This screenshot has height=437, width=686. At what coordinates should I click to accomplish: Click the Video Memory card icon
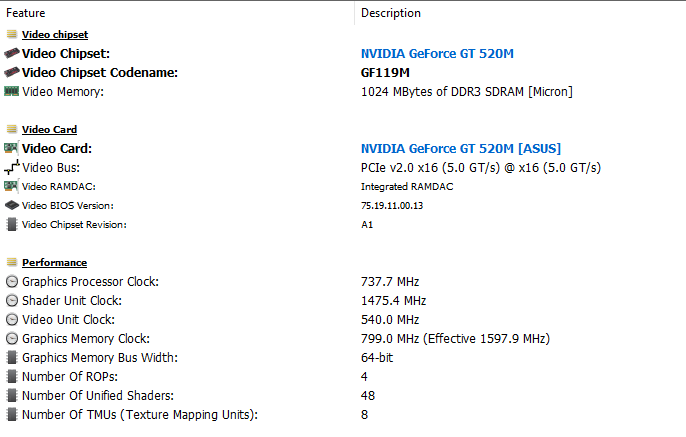(11, 92)
